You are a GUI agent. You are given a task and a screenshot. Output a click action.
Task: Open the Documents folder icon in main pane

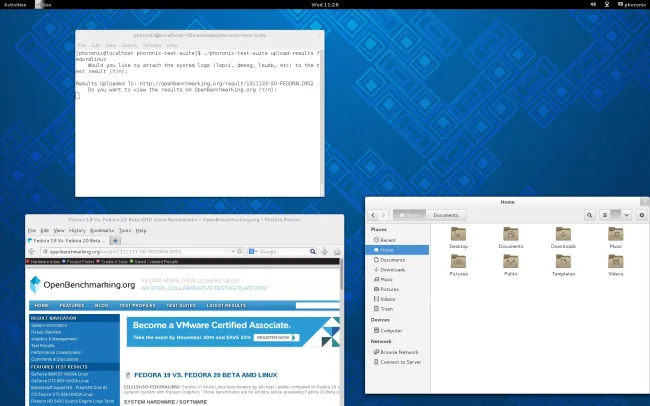[511, 238]
